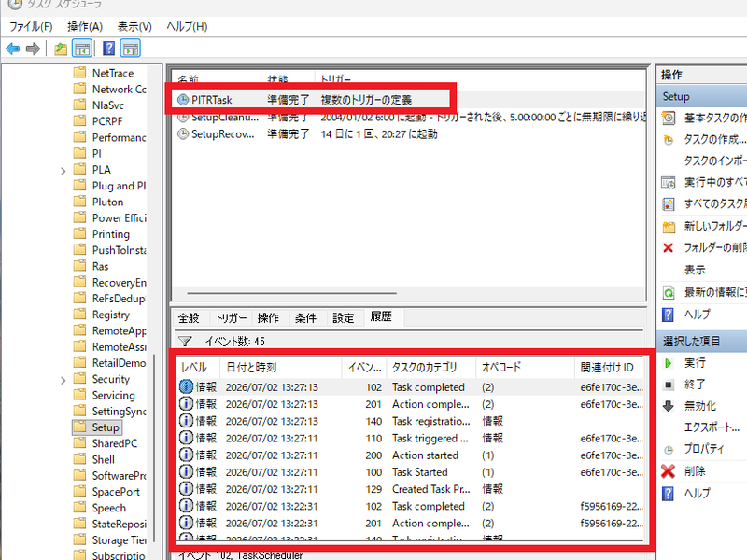This screenshot has width=747, height=560.
Task: Click タスクのインポート action
Action: pos(715,161)
